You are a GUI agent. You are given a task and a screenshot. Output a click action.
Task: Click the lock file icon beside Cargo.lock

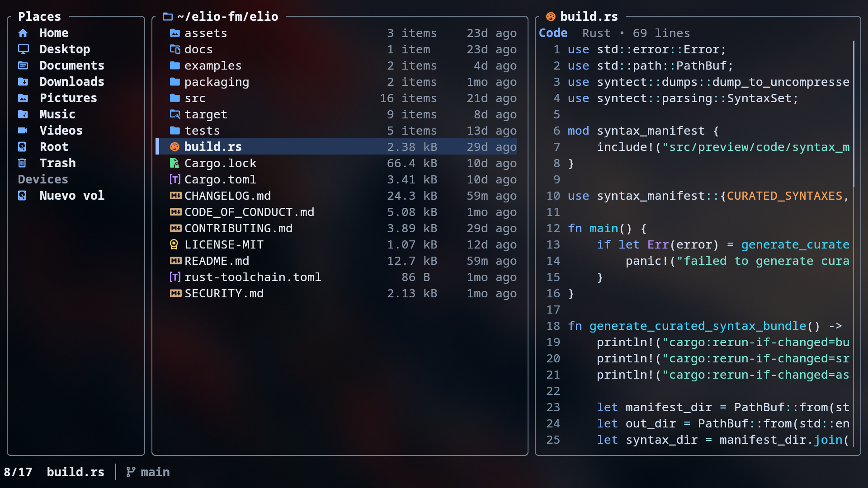point(175,163)
